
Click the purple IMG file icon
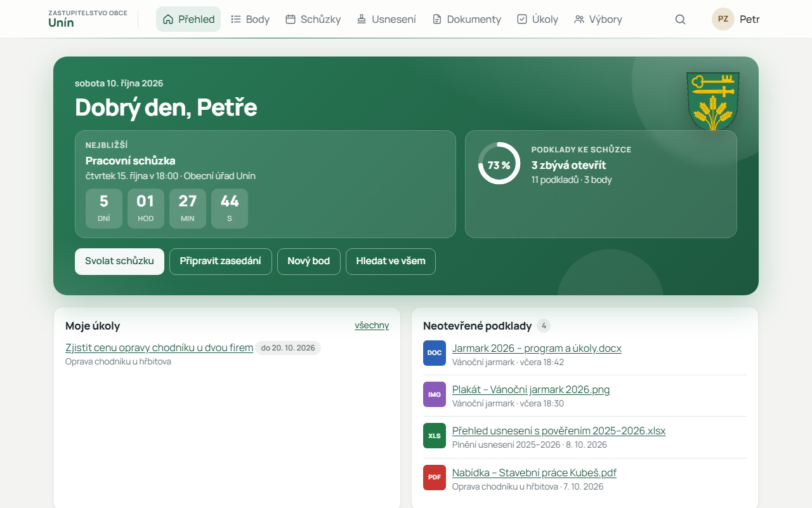(x=435, y=394)
